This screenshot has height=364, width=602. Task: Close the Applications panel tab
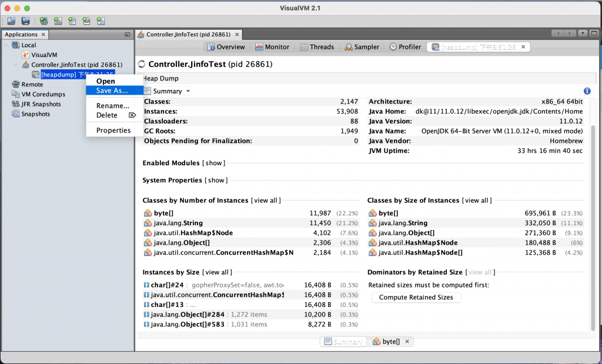coord(44,35)
